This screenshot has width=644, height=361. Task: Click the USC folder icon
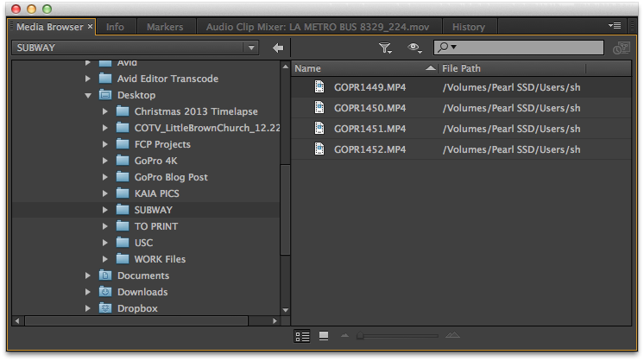tap(123, 243)
